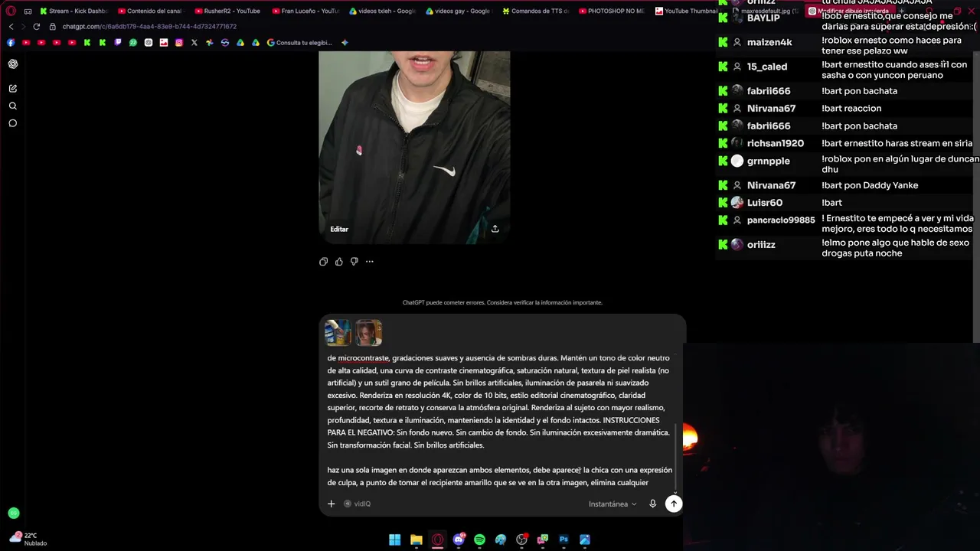Open the Instagram bookmark
980x551 pixels.
(179, 43)
